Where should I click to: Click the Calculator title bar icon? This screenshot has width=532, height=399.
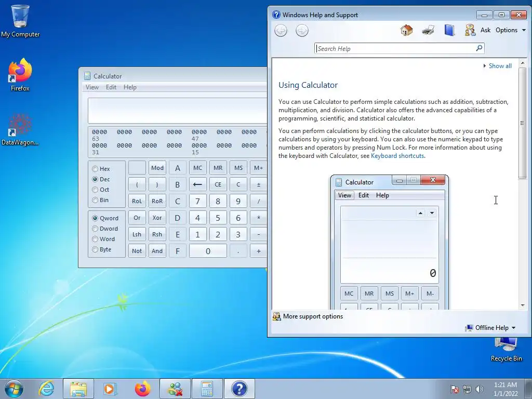coord(87,76)
